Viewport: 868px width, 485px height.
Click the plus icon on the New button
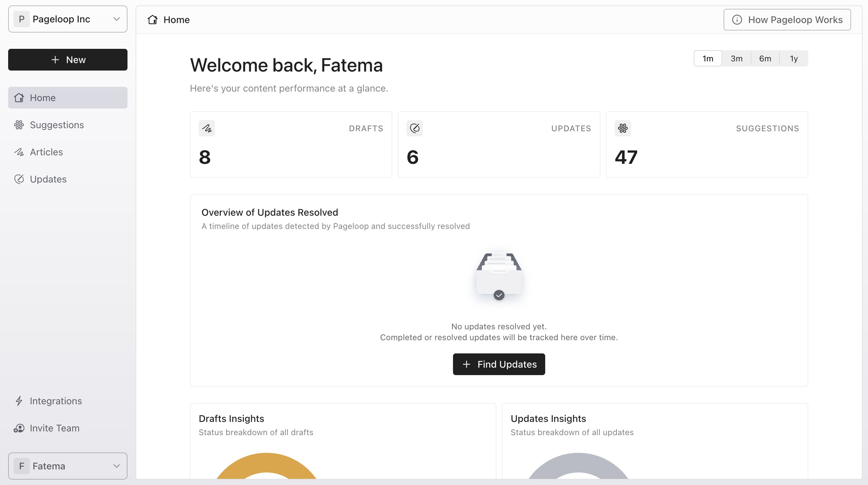55,60
